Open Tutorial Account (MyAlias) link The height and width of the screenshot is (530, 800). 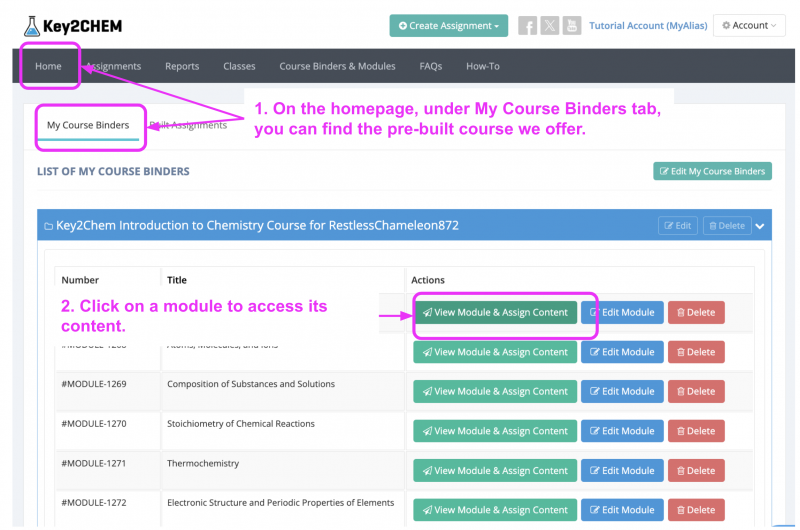(645, 26)
